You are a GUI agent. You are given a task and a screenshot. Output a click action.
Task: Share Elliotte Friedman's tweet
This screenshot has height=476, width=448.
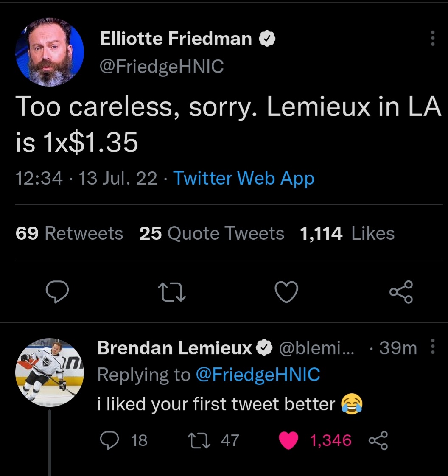coord(401,292)
